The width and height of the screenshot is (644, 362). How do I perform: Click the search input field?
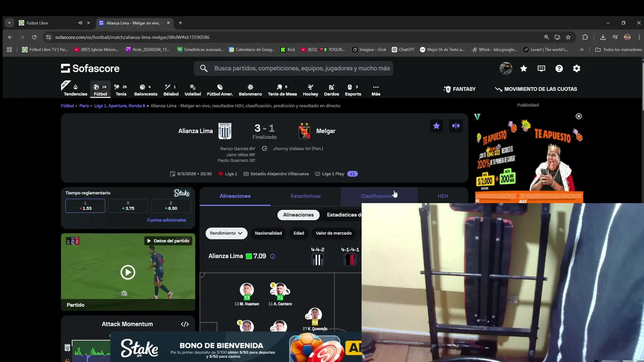click(x=293, y=68)
